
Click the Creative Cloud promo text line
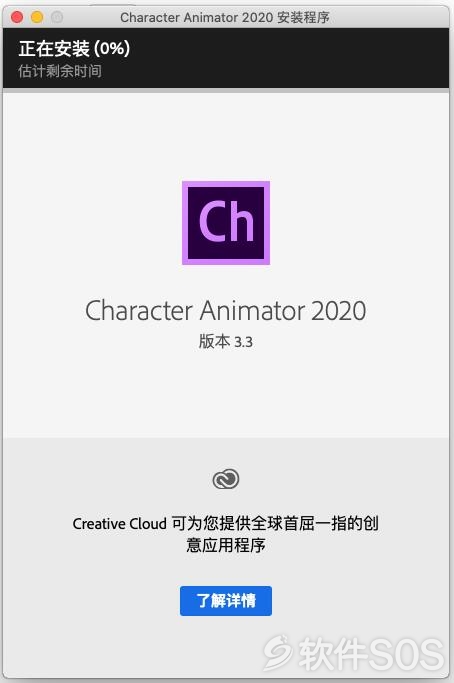tap(226, 523)
